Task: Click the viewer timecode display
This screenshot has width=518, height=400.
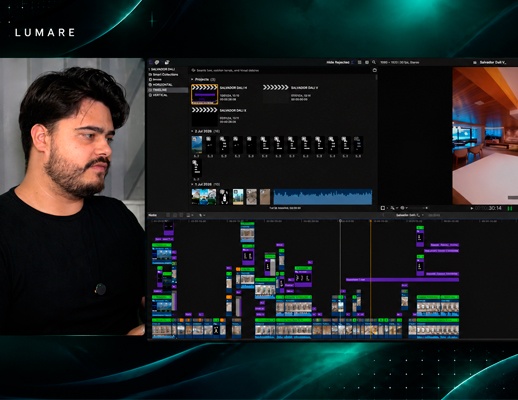Action: pos(488,208)
